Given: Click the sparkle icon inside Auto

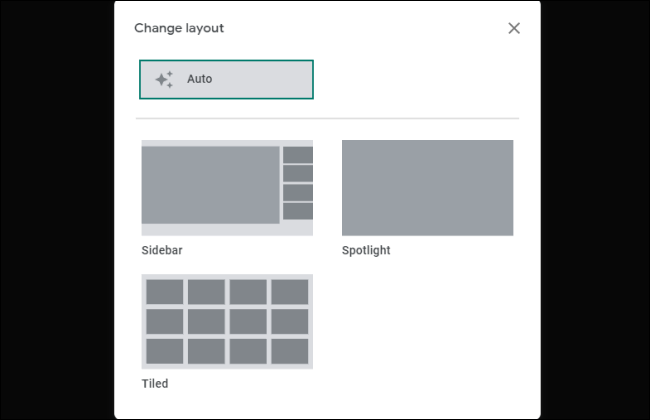Looking at the screenshot, I should click(164, 79).
